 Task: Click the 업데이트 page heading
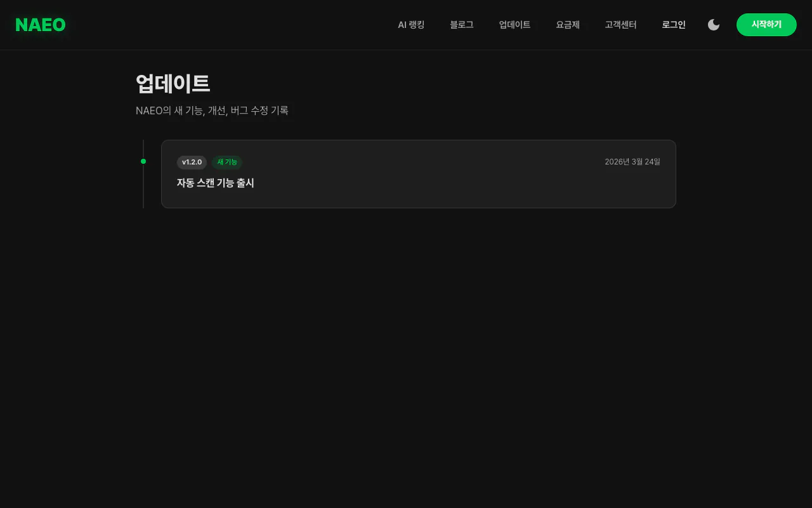point(173,84)
